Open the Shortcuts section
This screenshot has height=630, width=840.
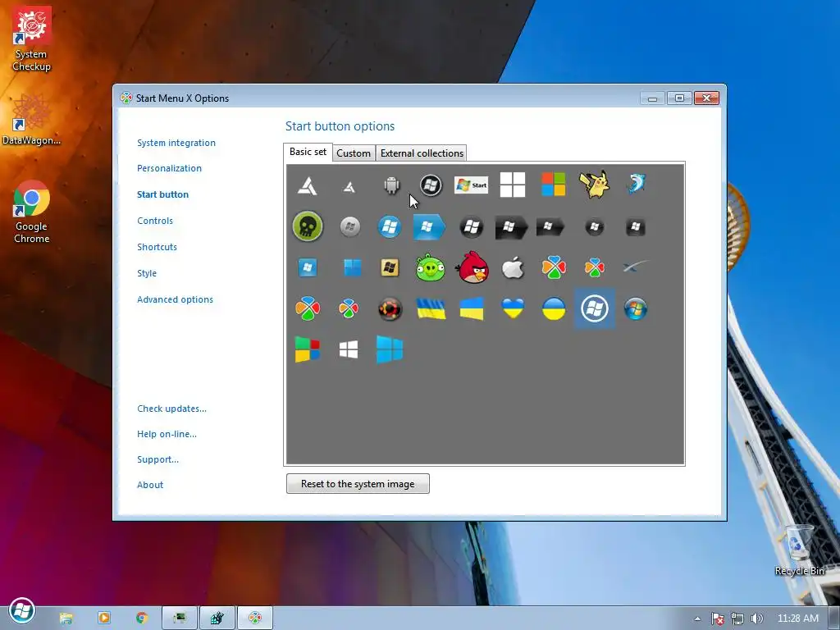tap(157, 247)
